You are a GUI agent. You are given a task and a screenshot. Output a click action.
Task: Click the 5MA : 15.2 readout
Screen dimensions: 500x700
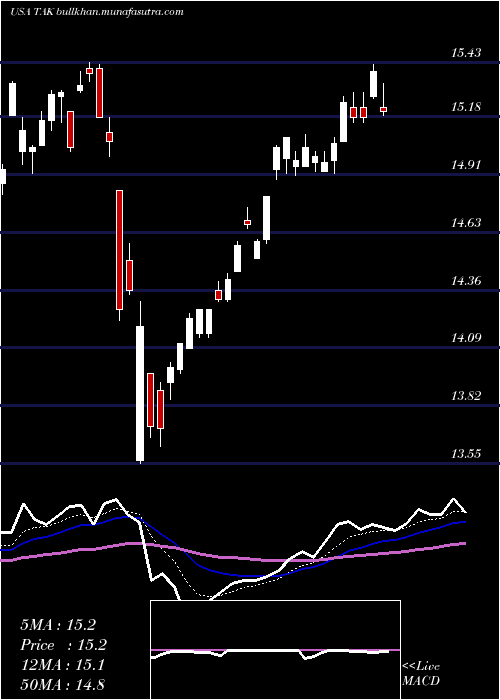tap(58, 625)
